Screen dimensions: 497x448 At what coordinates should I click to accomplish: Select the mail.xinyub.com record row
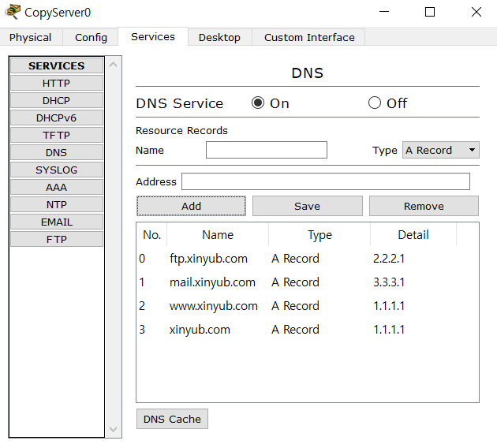coord(308,282)
